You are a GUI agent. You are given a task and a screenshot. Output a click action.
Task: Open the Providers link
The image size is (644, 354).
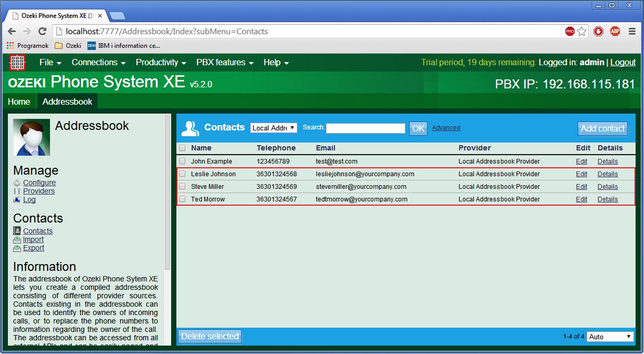[x=39, y=191]
